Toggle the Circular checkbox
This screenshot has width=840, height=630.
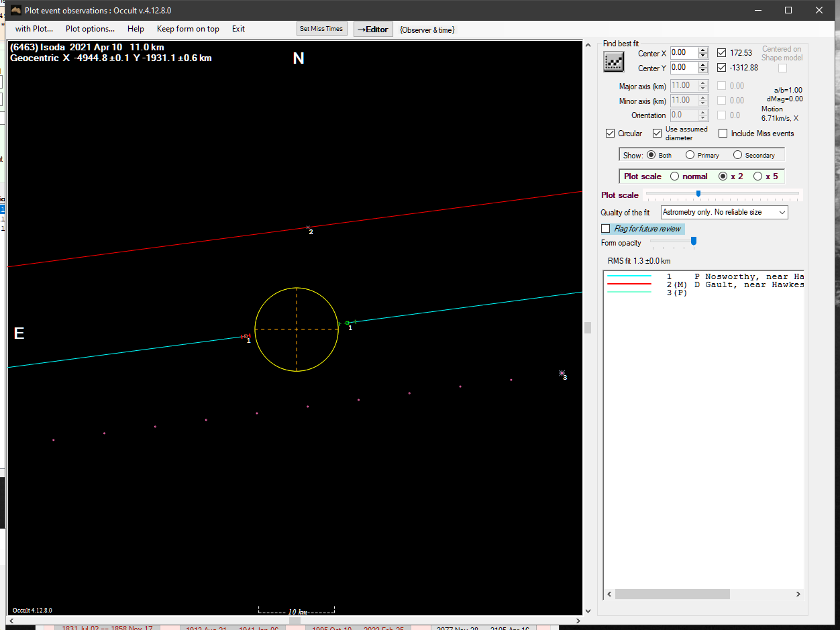[610, 134]
